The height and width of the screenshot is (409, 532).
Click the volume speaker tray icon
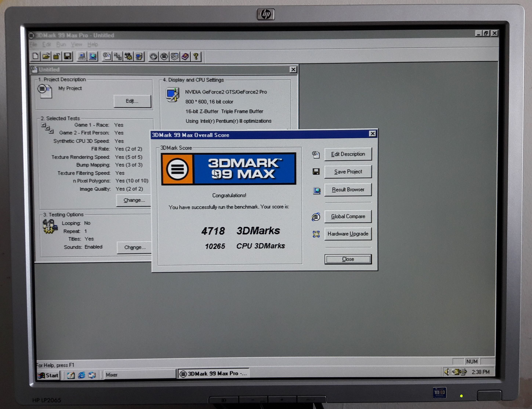[447, 372]
